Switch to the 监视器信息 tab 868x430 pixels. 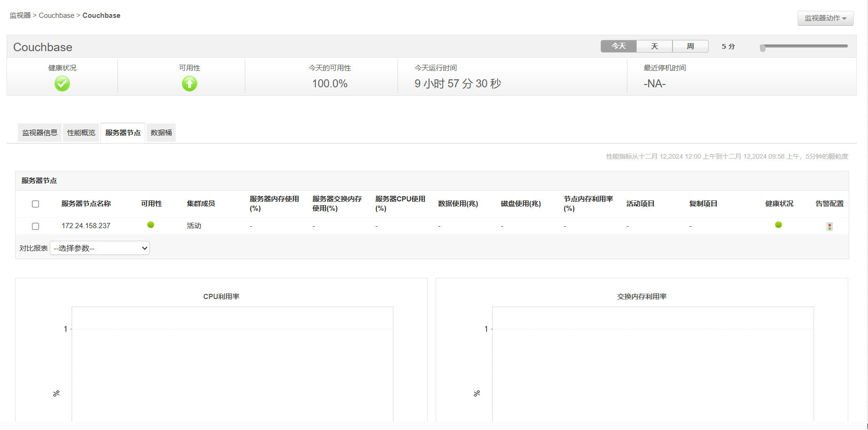(39, 133)
